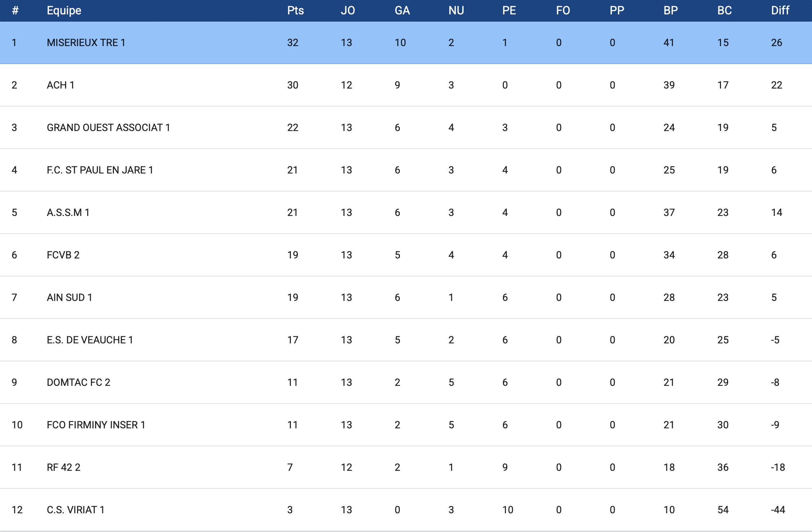812x532 pixels.
Task: Select DOMTAC FC 2 team name
Action: (x=78, y=382)
